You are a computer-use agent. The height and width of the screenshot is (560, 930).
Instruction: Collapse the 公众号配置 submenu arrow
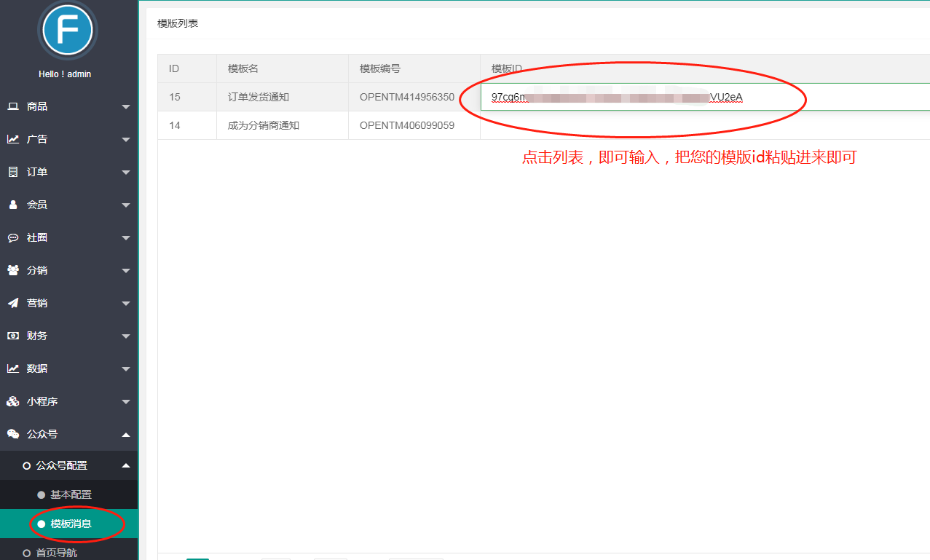tap(125, 466)
